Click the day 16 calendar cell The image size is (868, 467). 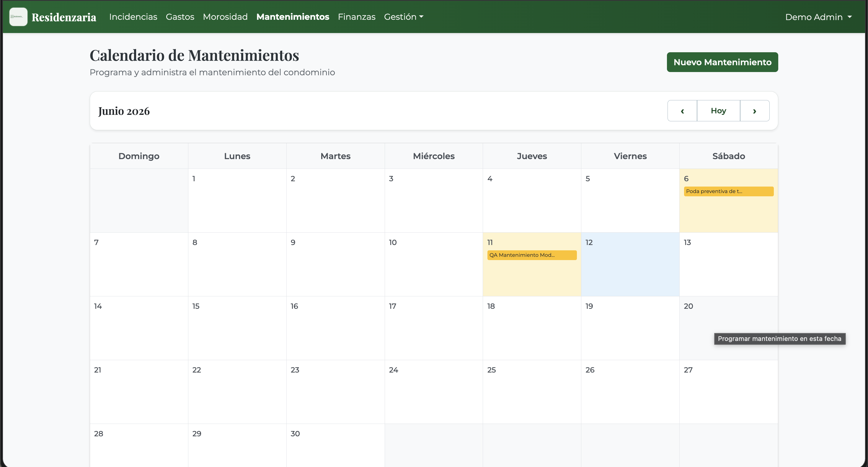point(336,328)
